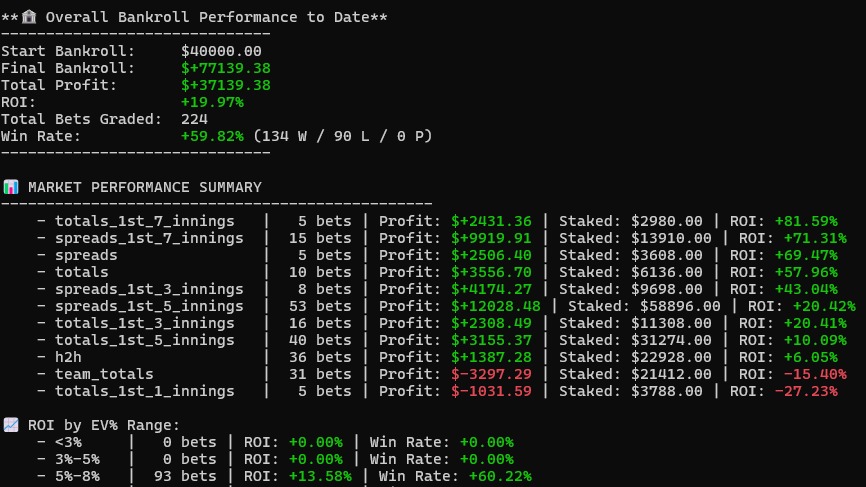
Task: Select the Total Profit amount $+37139.38
Action: (x=226, y=86)
